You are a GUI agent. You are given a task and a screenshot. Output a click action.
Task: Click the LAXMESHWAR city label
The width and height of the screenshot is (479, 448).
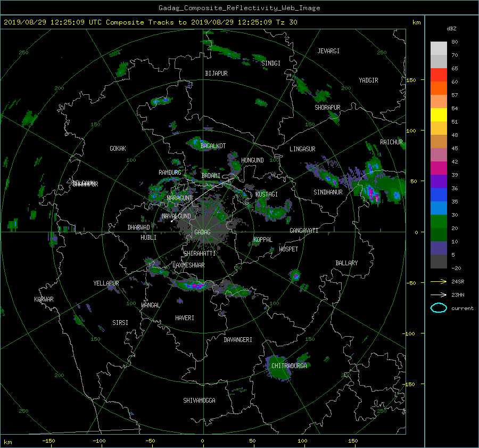tap(188, 265)
